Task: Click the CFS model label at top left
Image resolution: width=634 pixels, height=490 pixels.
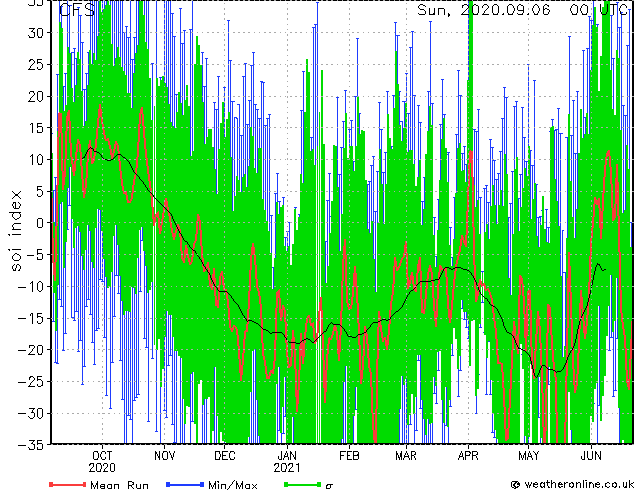Action: (x=77, y=10)
